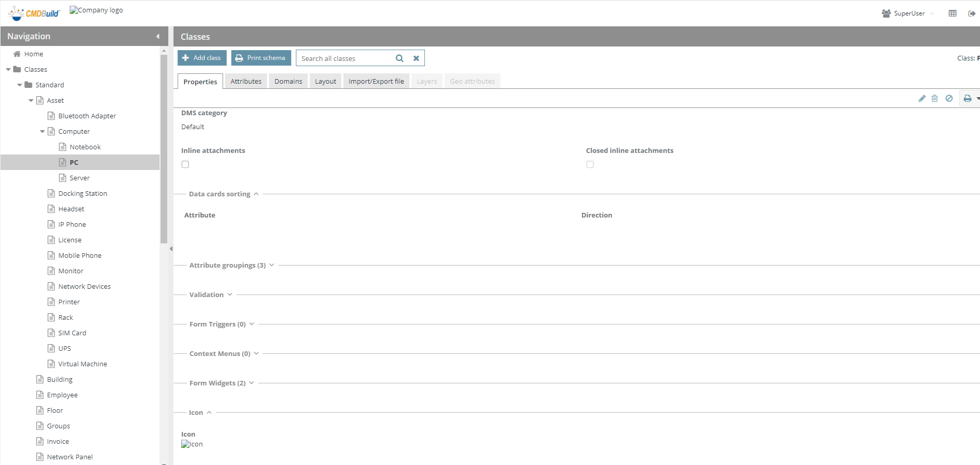Click the trash delete icon
This screenshot has height=465, width=980.
935,98
